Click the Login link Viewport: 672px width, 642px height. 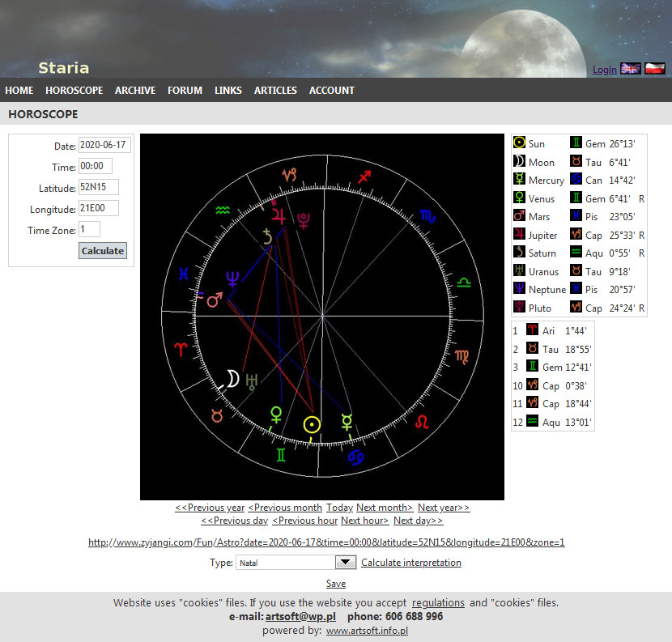coord(605,70)
